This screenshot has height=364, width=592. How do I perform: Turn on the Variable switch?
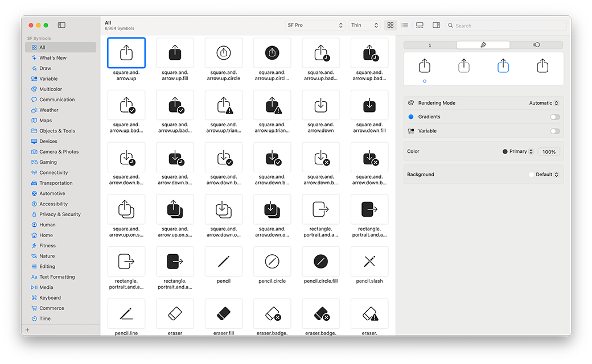554,131
